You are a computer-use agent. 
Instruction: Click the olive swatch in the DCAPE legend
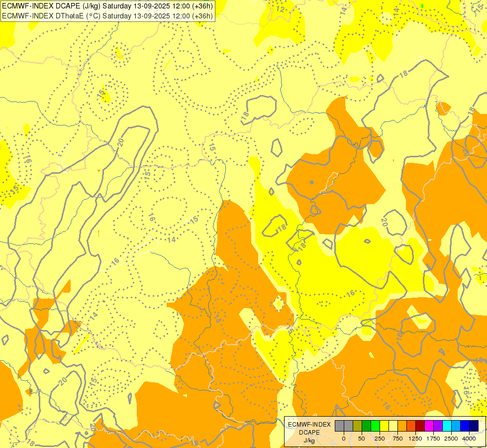point(358,426)
